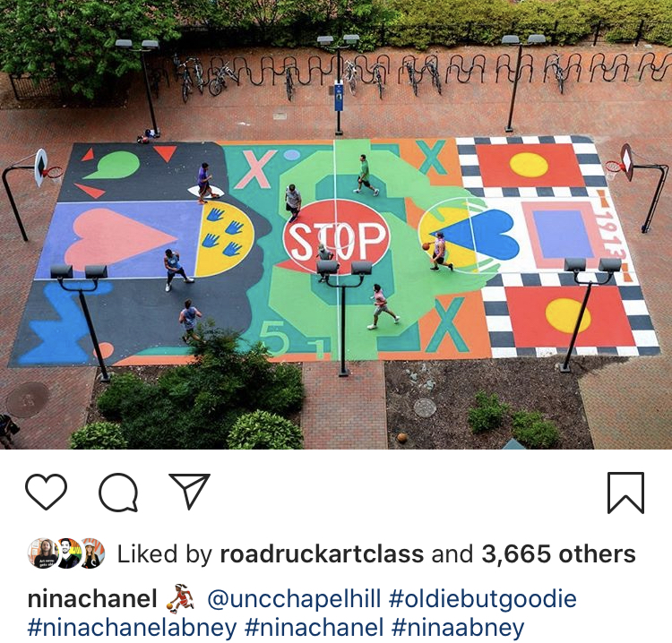Tap the STOP sign in the court photo
This screenshot has height=643, width=672.
[x=337, y=237]
